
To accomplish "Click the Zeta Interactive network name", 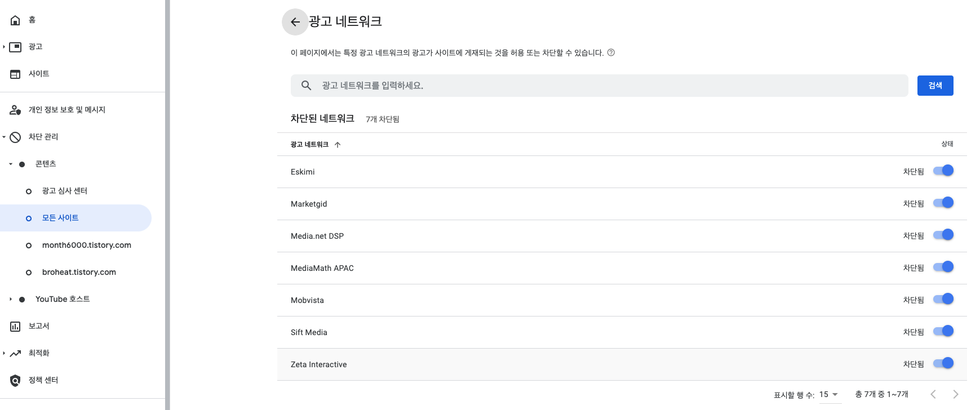I will pos(319,364).
